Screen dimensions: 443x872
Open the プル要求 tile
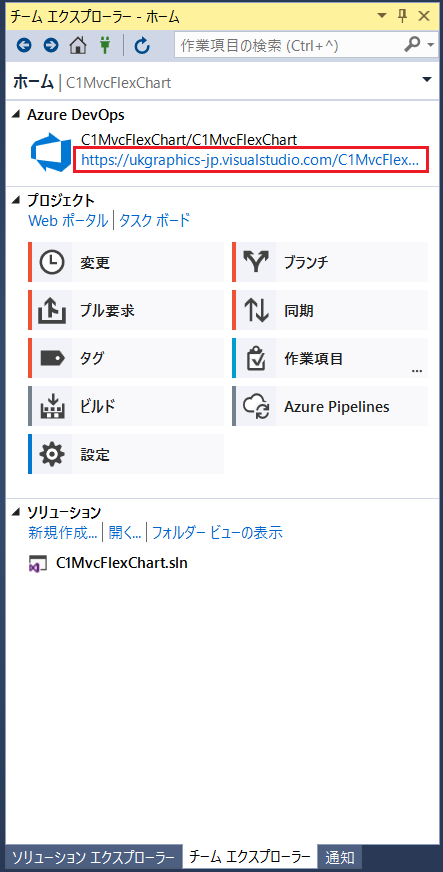coord(126,310)
